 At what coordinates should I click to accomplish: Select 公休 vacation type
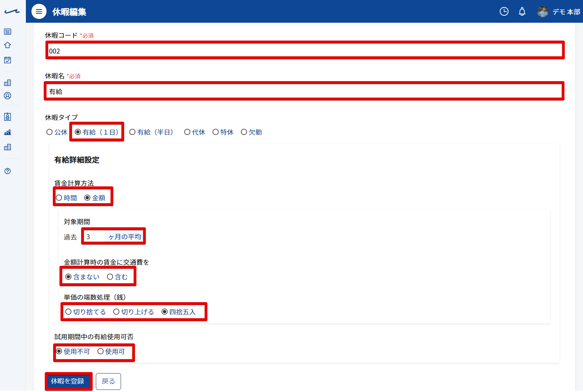tap(57, 132)
